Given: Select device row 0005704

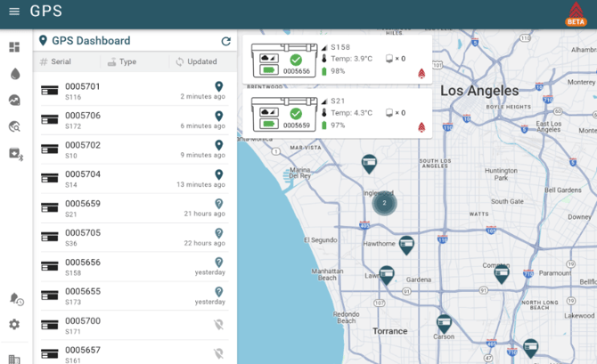Looking at the screenshot, I should pos(135,179).
